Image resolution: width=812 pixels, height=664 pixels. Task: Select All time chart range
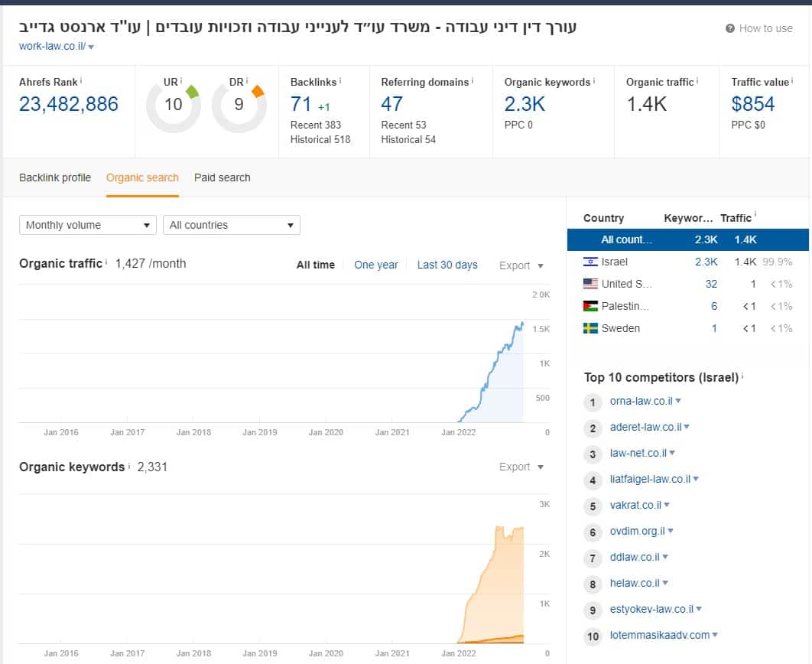pyautogui.click(x=315, y=265)
